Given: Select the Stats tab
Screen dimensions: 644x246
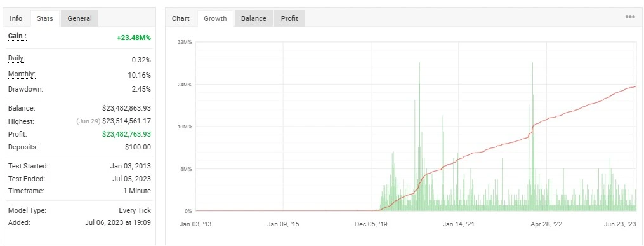Looking at the screenshot, I should click(x=45, y=18).
